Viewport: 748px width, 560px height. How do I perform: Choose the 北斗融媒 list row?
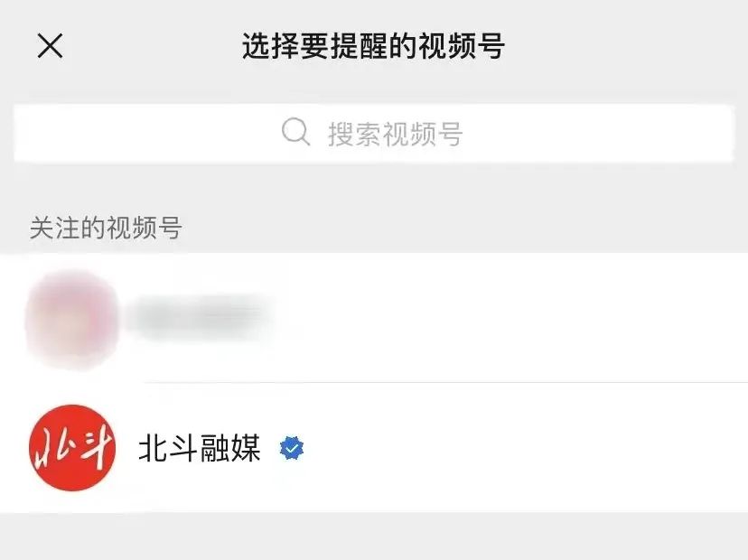374,448
